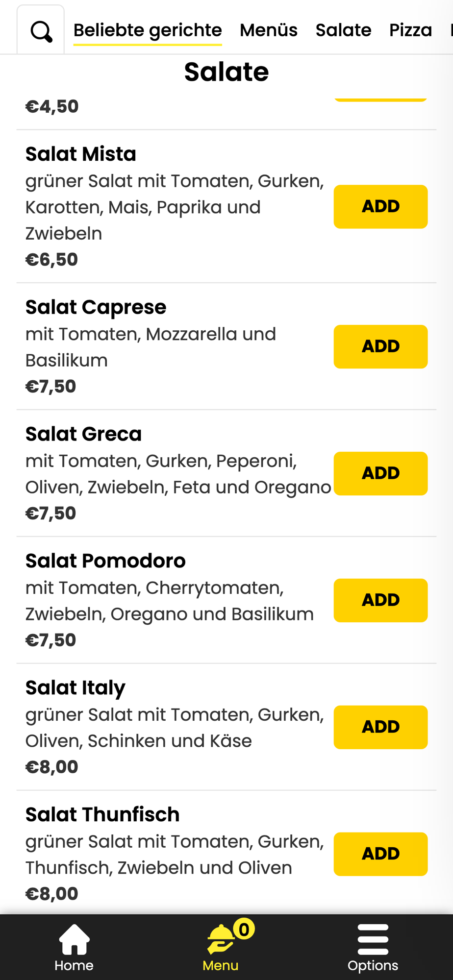This screenshot has height=980, width=453.
Task: Tap the cart count badge
Action: click(244, 929)
